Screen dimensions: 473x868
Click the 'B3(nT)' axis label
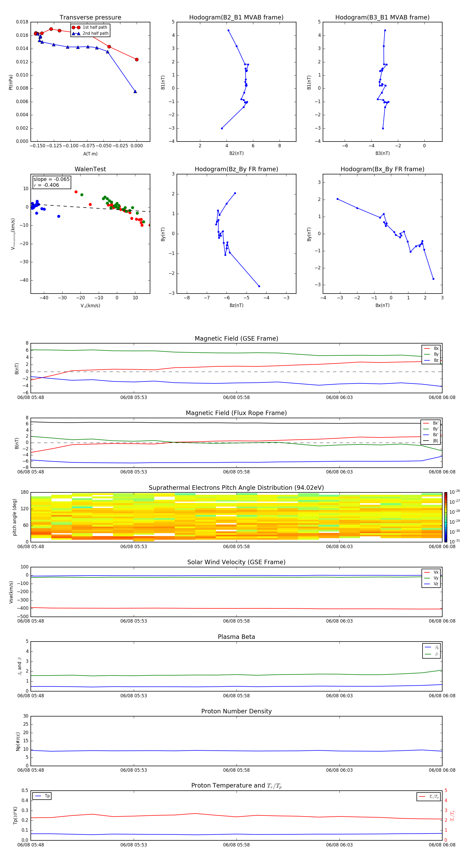(382, 153)
